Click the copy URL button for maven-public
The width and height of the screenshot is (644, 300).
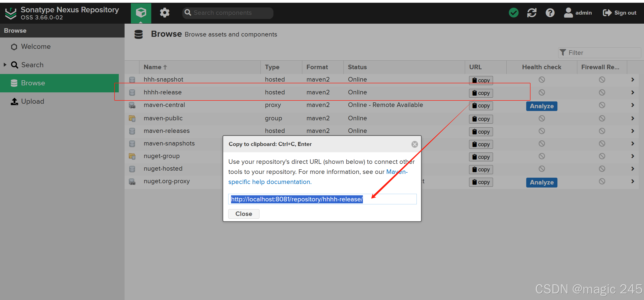tap(481, 119)
